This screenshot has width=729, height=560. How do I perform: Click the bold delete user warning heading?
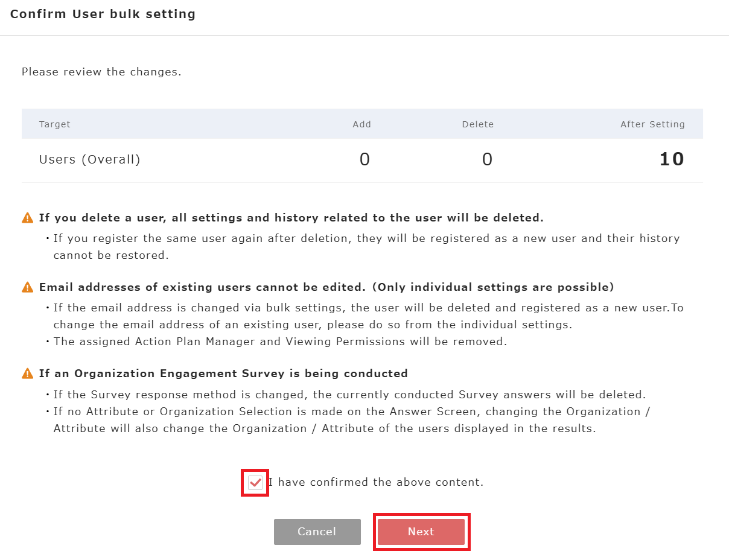291,218
